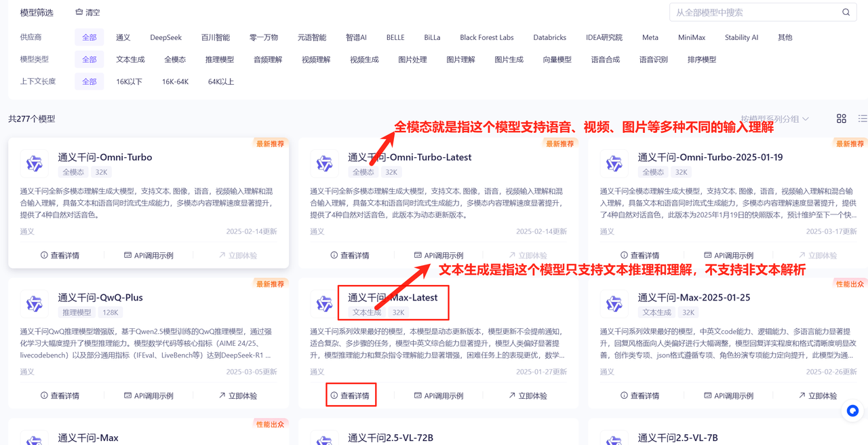Filter supplier by 百川智能

tap(216, 37)
